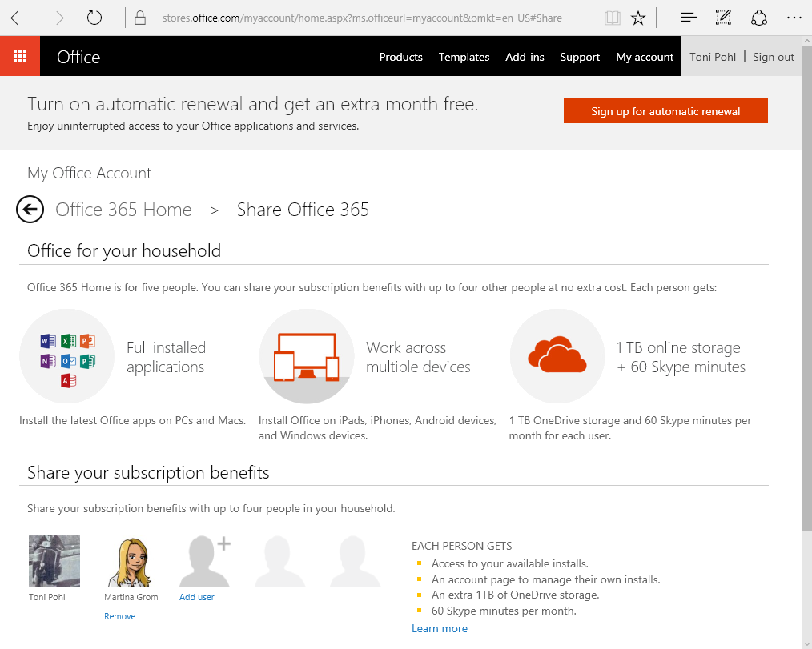Click the Learn more link

coord(439,628)
